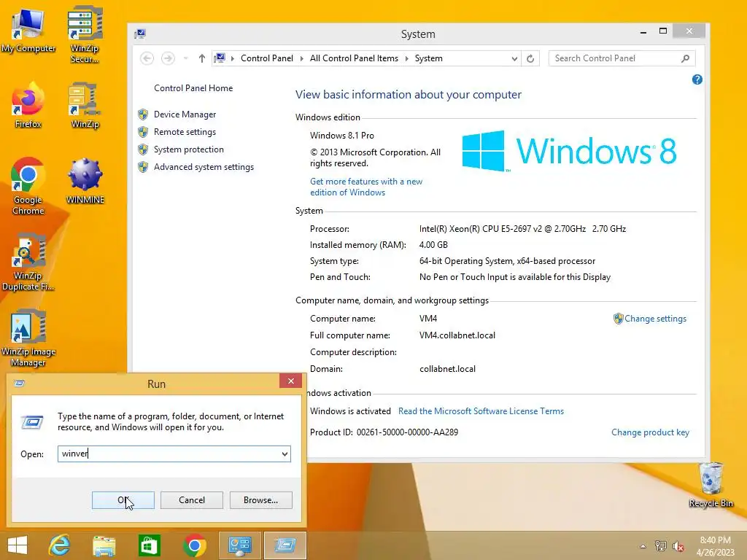Open the clock showing 8:40 PM

[x=715, y=546]
